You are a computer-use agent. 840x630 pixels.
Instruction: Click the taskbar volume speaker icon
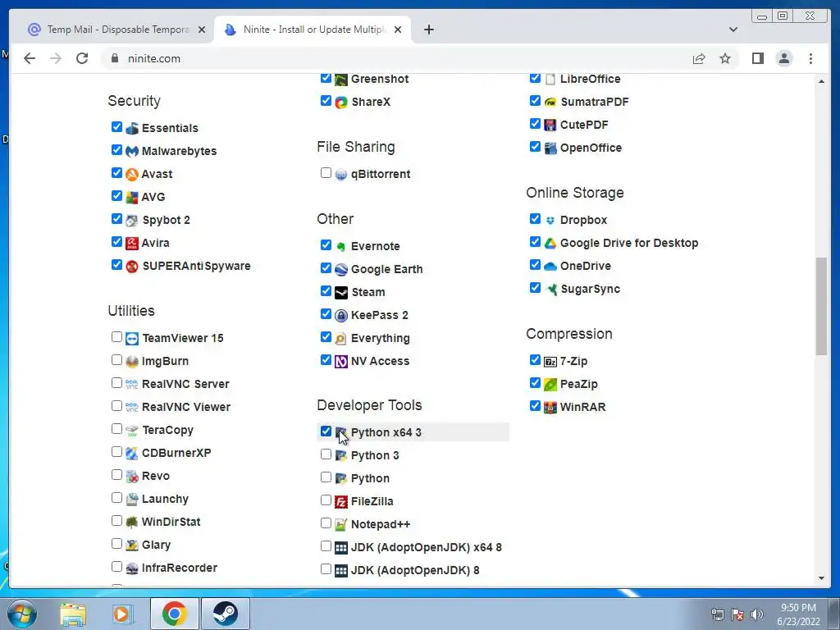pyautogui.click(x=756, y=614)
